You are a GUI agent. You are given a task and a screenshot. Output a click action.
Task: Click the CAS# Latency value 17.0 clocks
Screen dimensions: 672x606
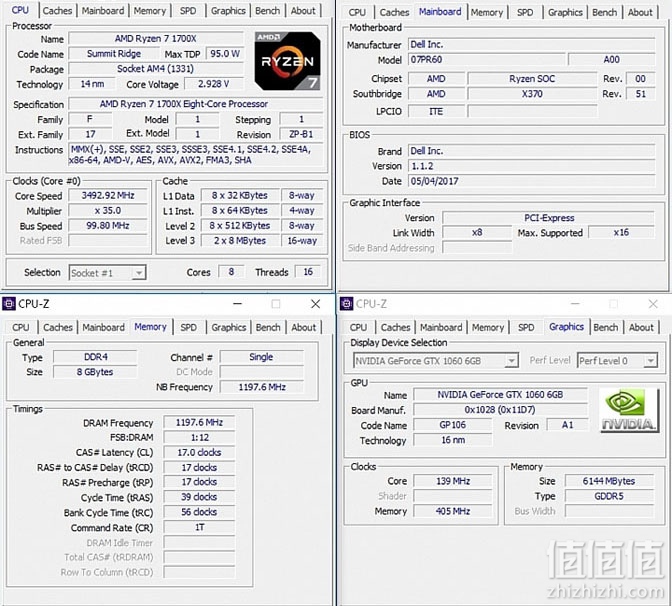(x=199, y=452)
